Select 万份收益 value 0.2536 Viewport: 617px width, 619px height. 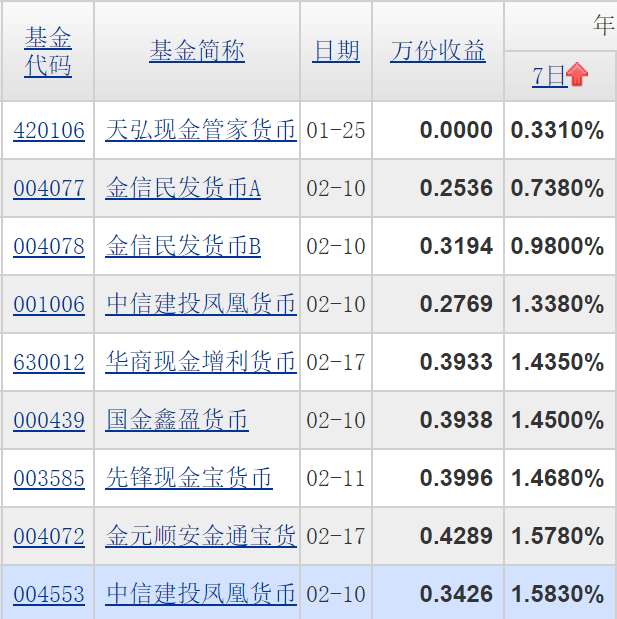456,188
